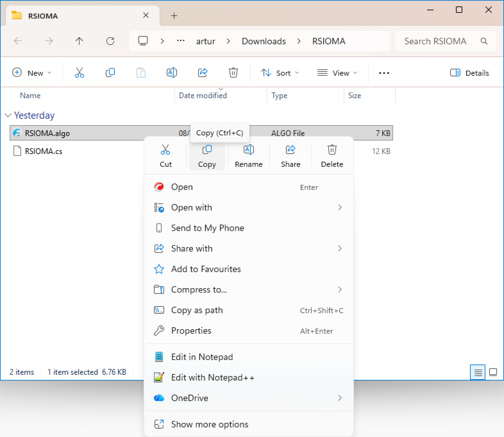Collapse the Yesterday group
The height and width of the screenshot is (437, 504).
8,115
